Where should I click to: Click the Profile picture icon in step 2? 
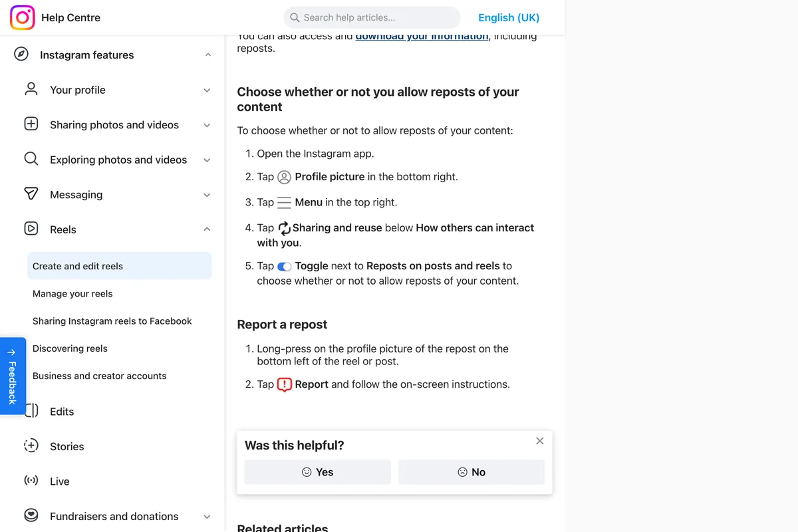(x=284, y=177)
